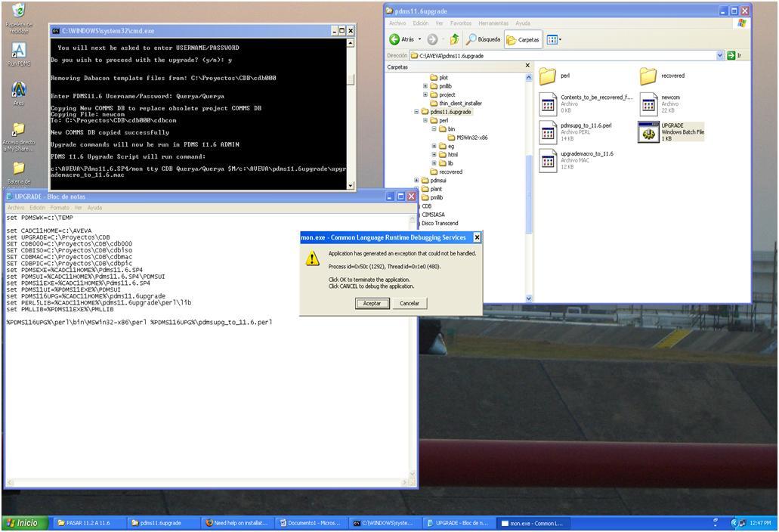This screenshot has height=532, width=779.
Task: Click the forward arrow in Explorer toolbar
Action: pos(432,39)
